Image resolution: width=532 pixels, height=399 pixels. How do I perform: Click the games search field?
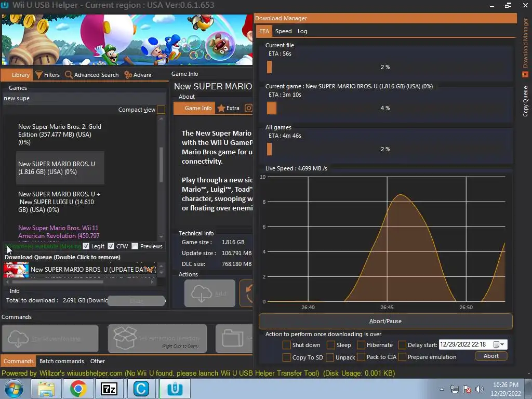point(84,98)
